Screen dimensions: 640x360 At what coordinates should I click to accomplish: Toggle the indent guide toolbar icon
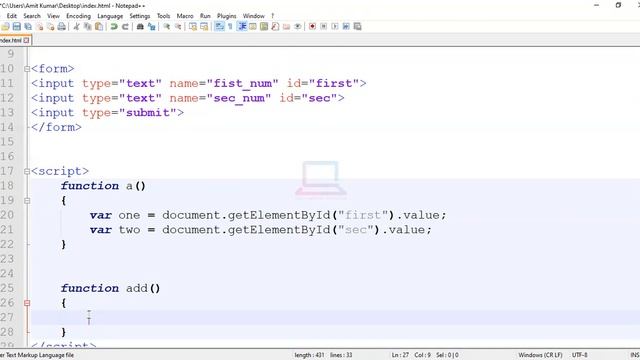[242, 27]
